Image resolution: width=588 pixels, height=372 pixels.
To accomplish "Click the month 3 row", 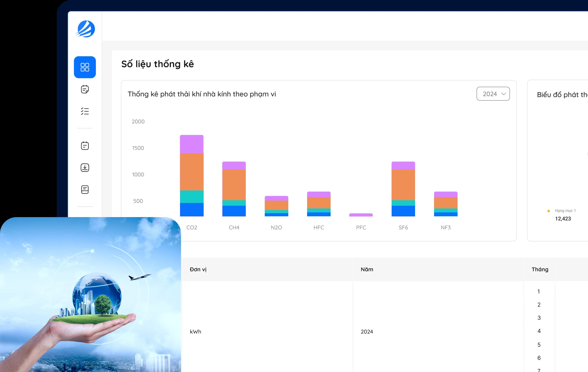I will point(539,318).
